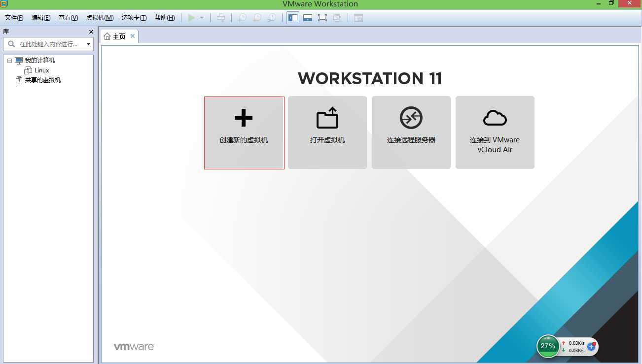Image resolution: width=642 pixels, height=364 pixels.
Task: Click the console view toolbar icon
Action: pos(358,18)
